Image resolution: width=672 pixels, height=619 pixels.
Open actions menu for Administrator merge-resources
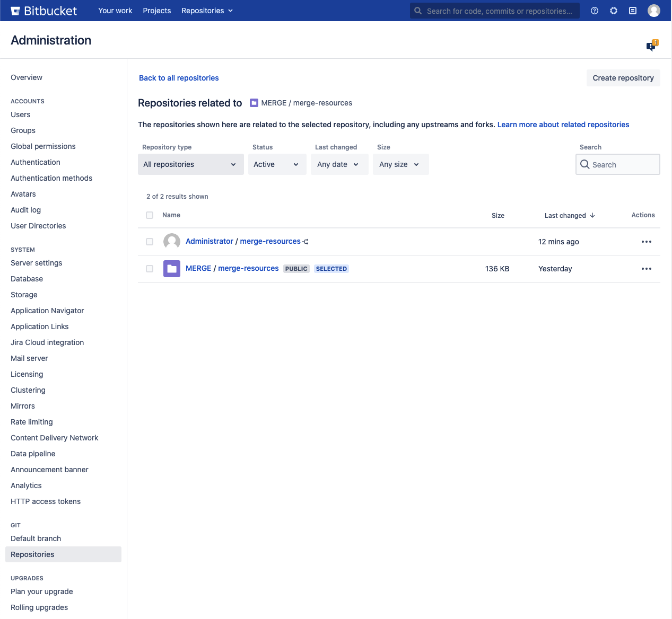tap(646, 242)
